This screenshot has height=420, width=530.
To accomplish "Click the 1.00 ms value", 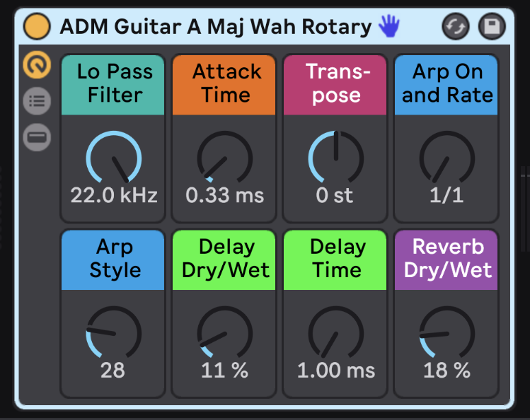I will (336, 371).
